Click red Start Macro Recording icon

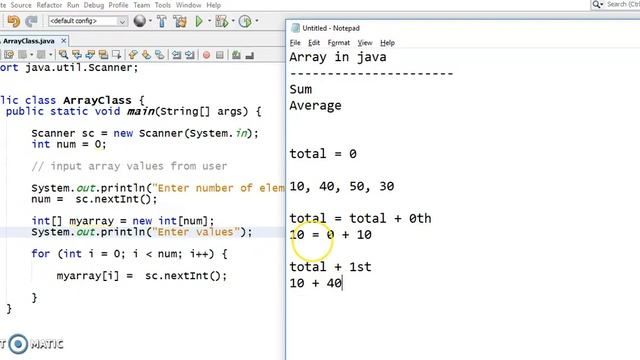pos(207,55)
